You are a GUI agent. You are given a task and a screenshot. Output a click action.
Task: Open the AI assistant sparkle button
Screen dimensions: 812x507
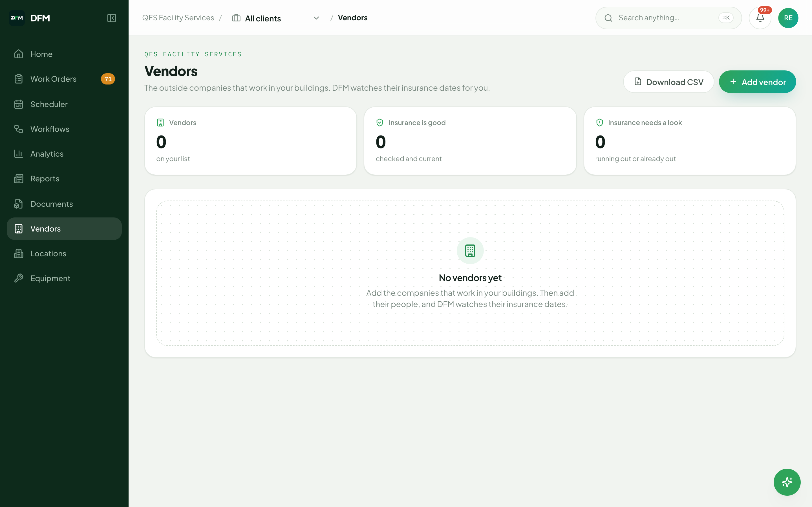787,482
